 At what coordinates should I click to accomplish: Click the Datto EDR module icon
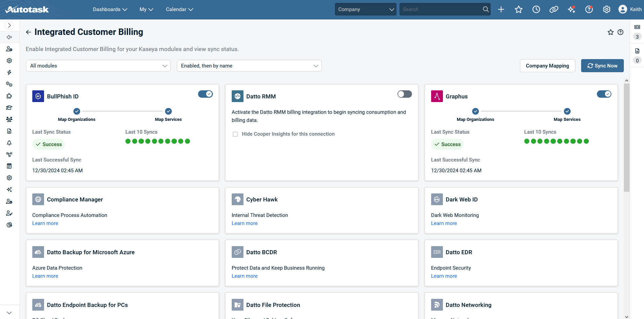[437, 252]
